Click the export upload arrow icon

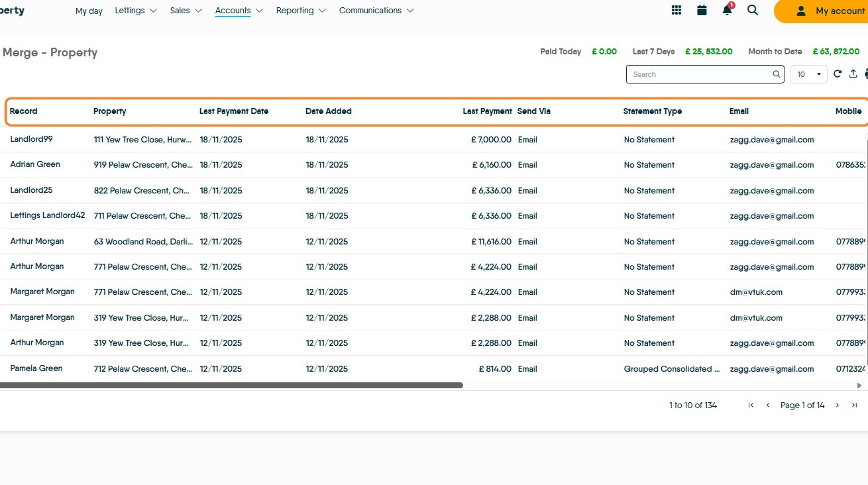click(853, 74)
